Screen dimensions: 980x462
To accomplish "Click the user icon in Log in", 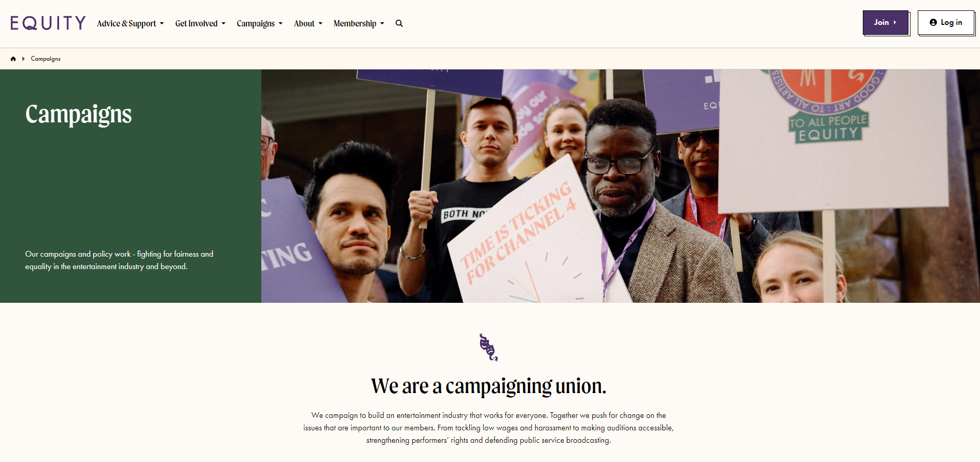I will (933, 22).
